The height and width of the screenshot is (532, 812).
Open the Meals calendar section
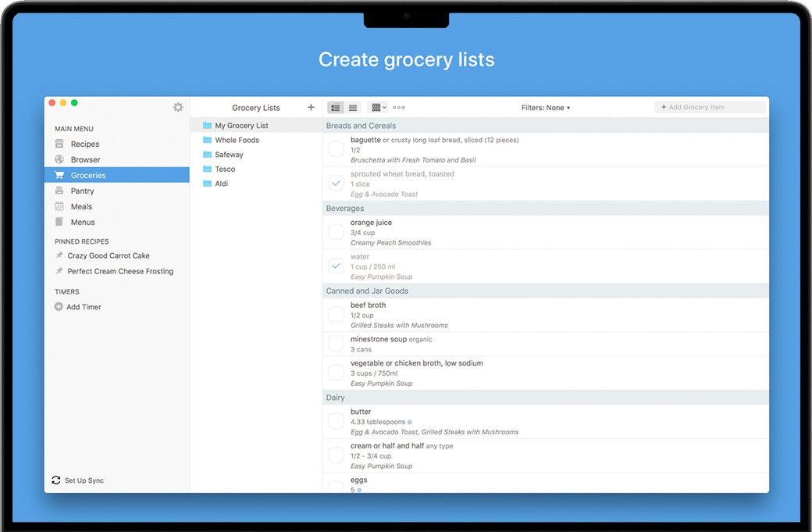tap(80, 206)
